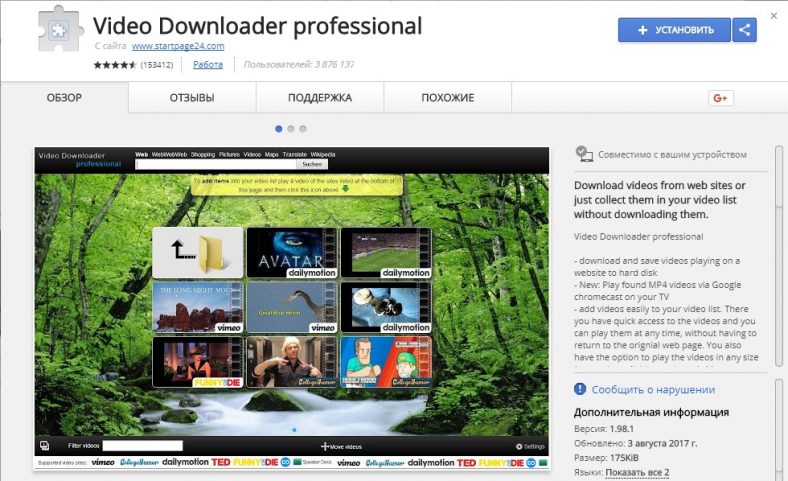Click the report abuse speech bubble icon
Image resolution: width=788 pixels, height=481 pixels.
581,389
